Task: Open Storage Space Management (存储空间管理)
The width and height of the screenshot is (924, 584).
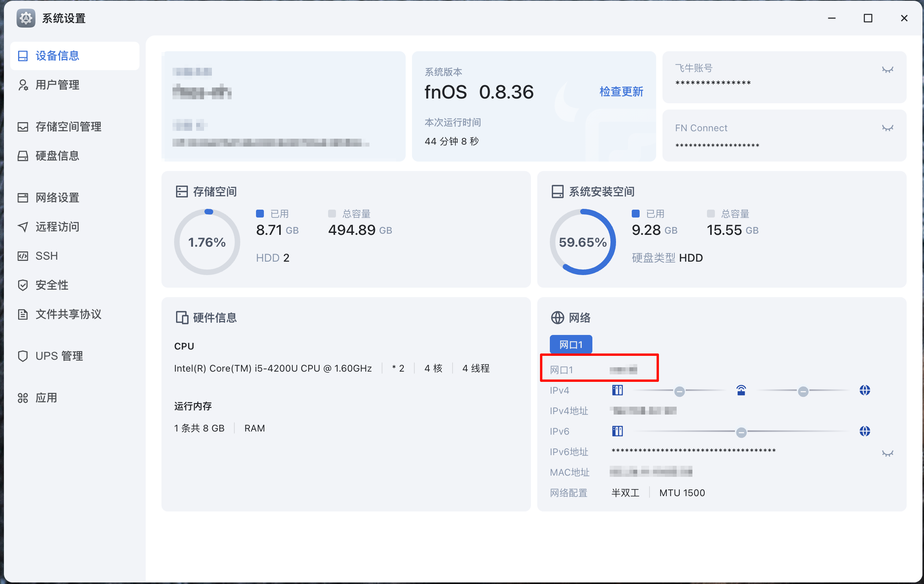Action: tap(68, 126)
